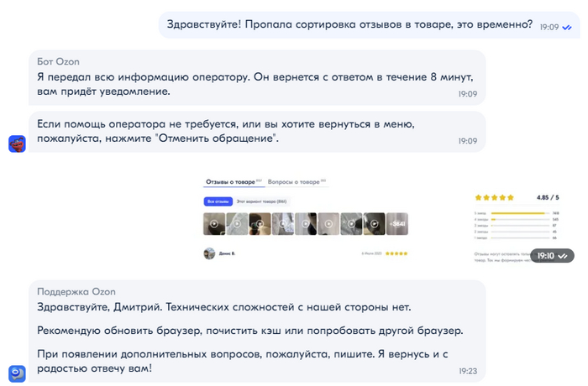Select the 5-star rating bar row
Viewport: 588px width, 386px height.
[517, 213]
